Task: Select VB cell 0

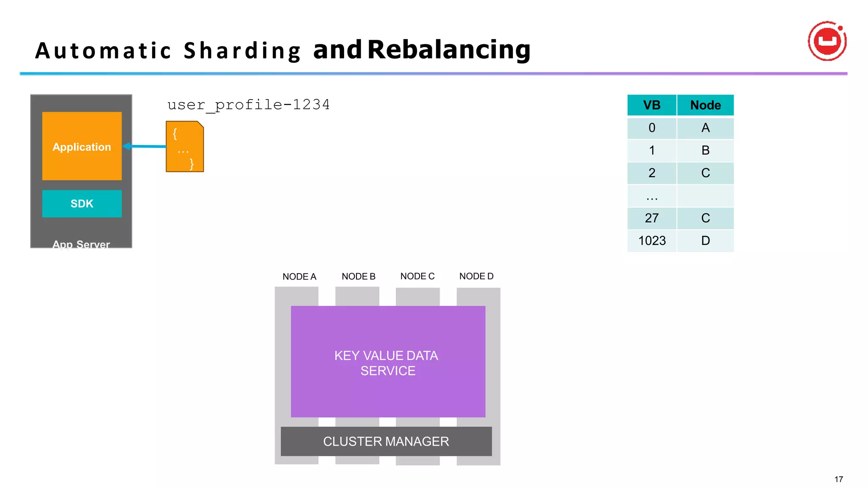Action: [x=652, y=128]
